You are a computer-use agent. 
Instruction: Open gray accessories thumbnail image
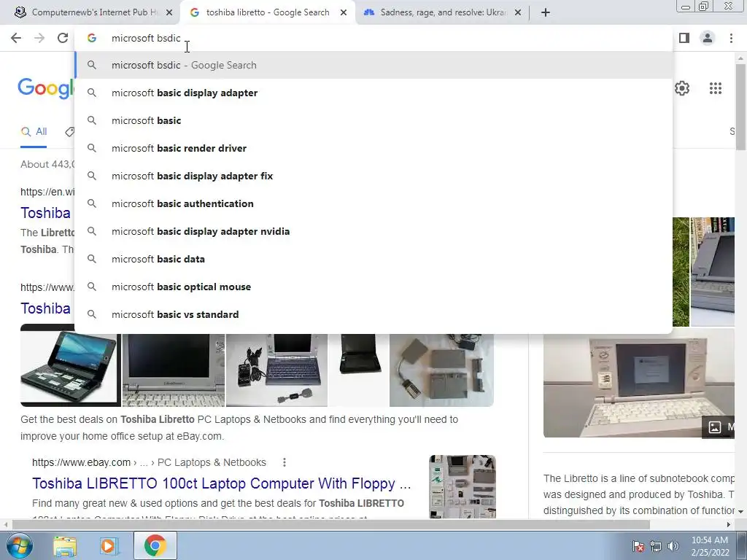point(441,370)
